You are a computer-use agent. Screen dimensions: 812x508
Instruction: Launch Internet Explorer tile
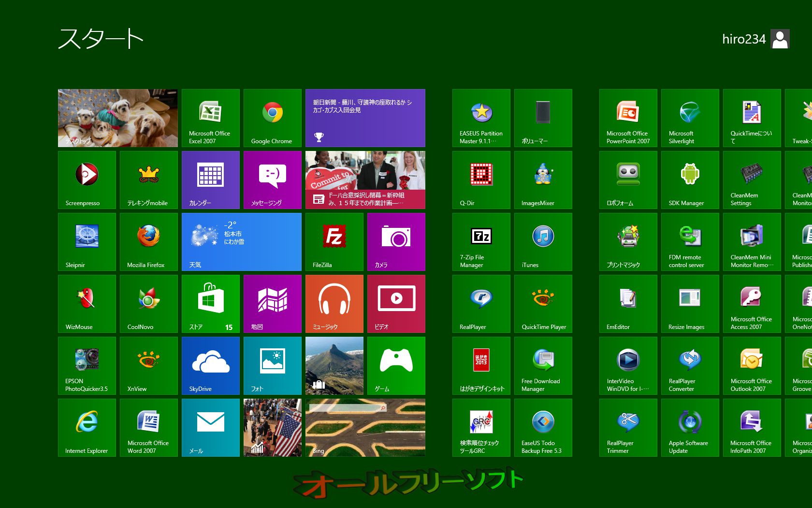(x=87, y=428)
